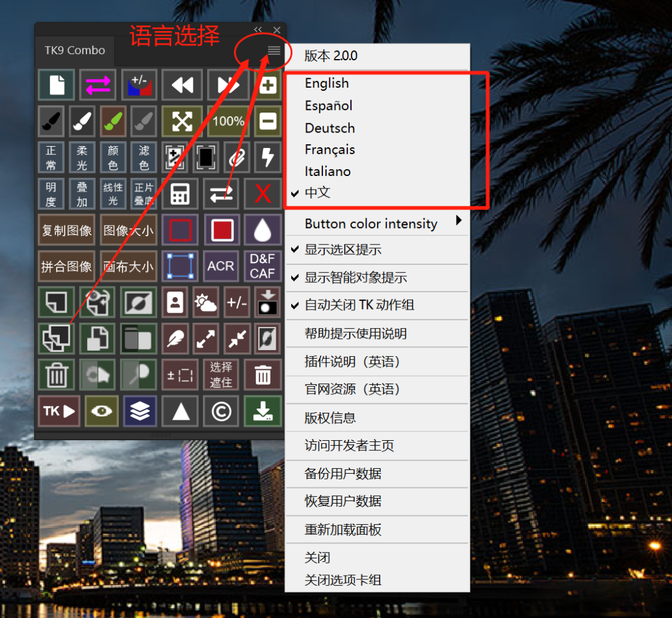Select the black brush icon
The width and height of the screenshot is (672, 618).
50,121
